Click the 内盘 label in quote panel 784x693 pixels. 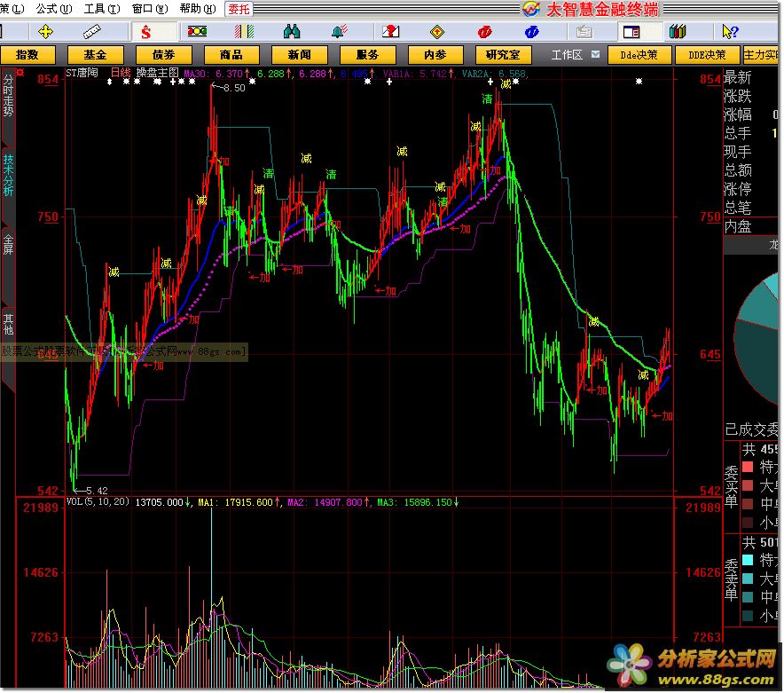pyautogui.click(x=738, y=226)
